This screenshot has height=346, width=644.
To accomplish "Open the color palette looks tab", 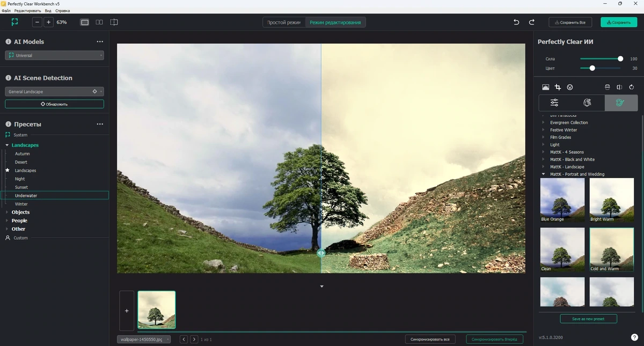I will click(x=621, y=102).
